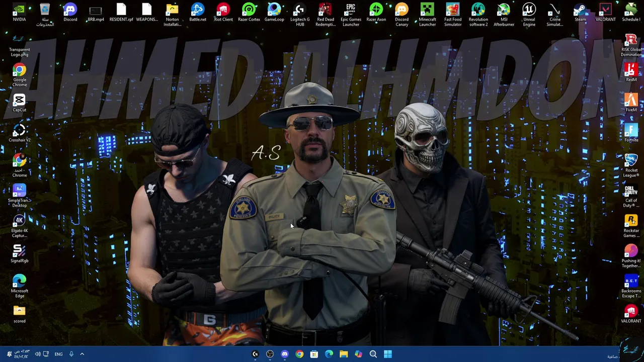The width and height of the screenshot is (644, 362).
Task: Toggle the microphone tray icon
Action: tap(71, 354)
